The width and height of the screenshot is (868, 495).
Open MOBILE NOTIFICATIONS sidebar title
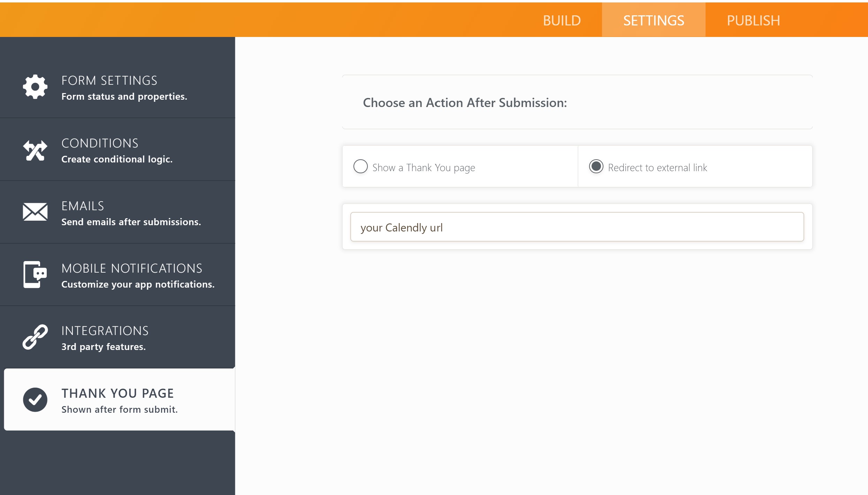coord(132,268)
